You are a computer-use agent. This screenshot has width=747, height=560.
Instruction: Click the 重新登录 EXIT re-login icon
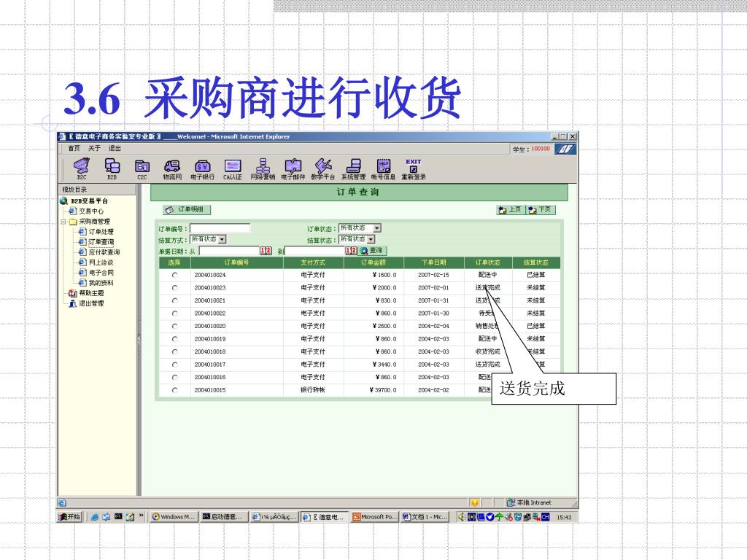pos(414,168)
